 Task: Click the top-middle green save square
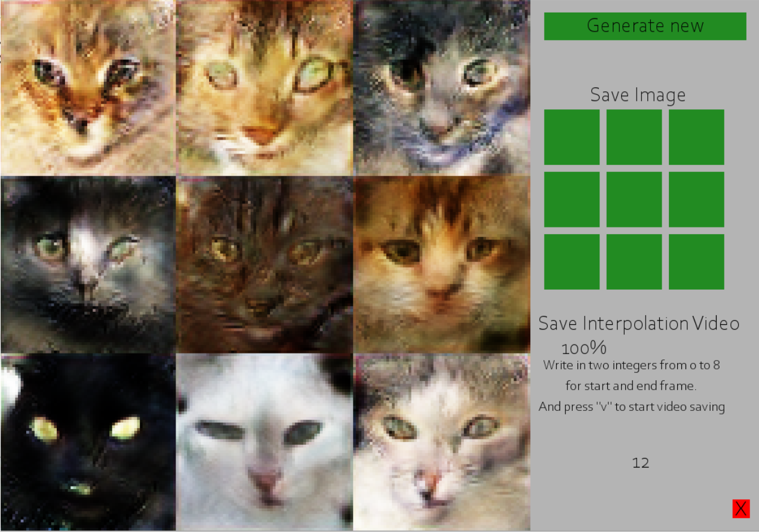point(634,137)
